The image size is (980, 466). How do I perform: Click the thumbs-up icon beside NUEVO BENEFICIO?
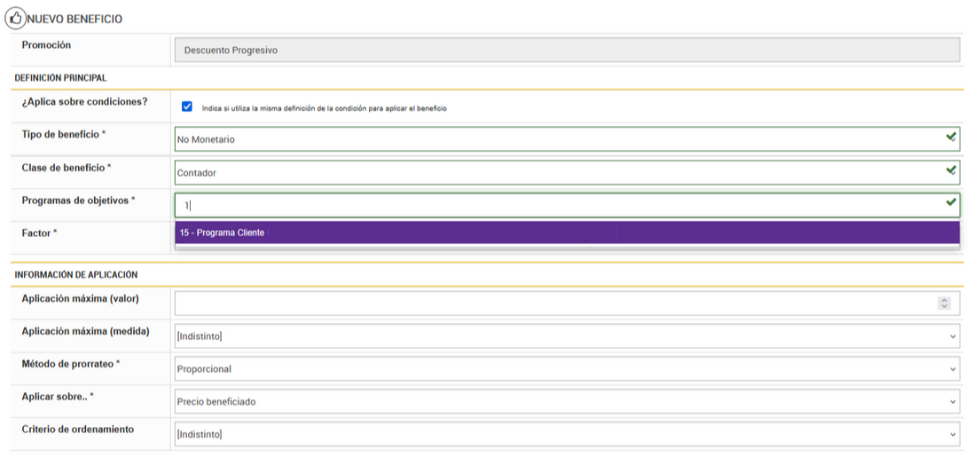tap(15, 18)
